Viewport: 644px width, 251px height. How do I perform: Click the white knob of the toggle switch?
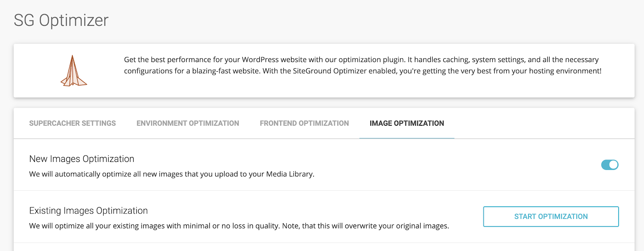coord(613,165)
